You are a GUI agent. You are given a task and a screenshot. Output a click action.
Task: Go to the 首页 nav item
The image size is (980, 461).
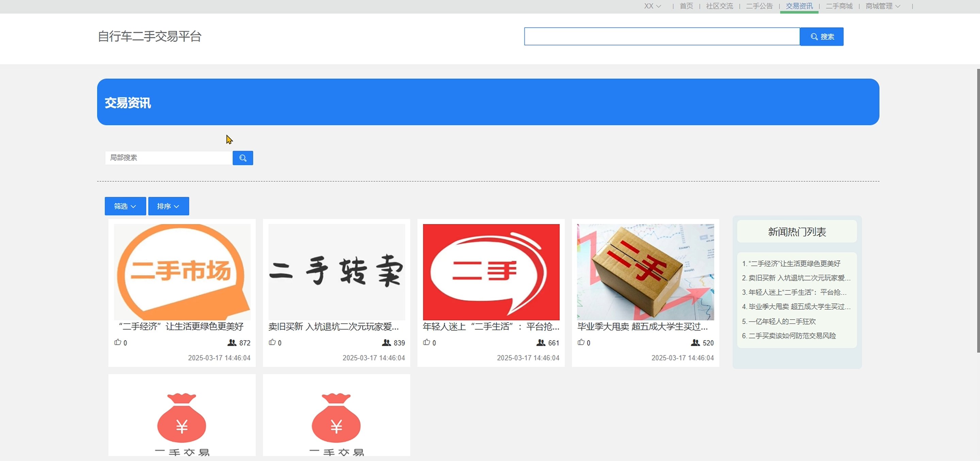click(686, 6)
